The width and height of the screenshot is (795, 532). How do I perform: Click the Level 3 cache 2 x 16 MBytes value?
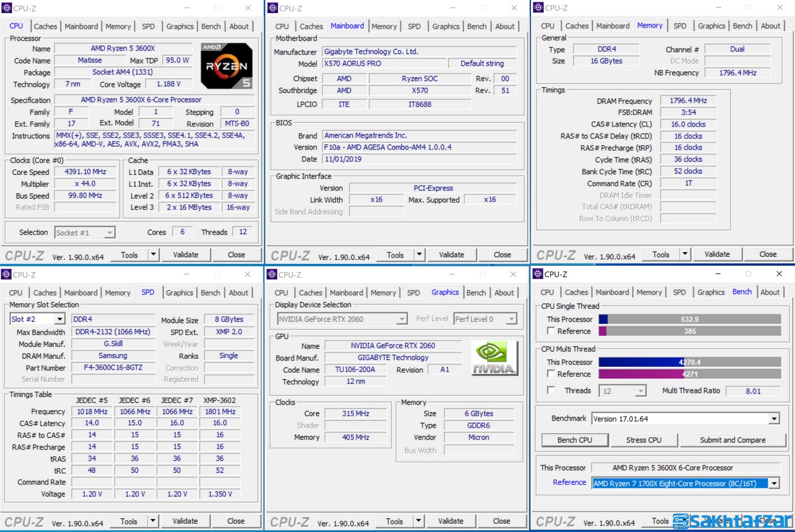[189, 207]
